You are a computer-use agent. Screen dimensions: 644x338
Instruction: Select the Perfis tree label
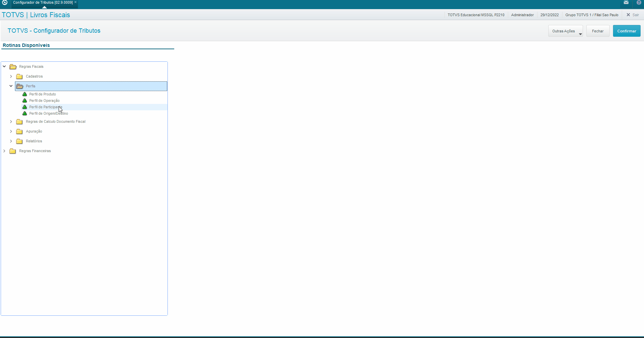click(x=31, y=86)
